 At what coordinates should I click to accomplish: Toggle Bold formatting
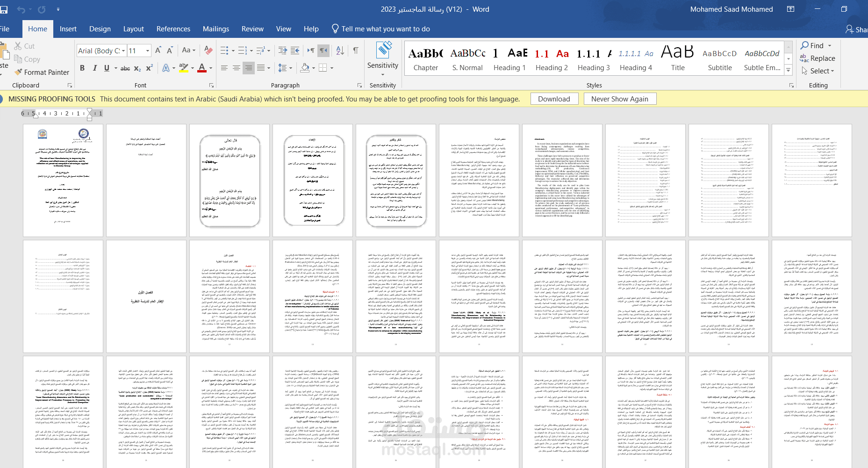82,68
